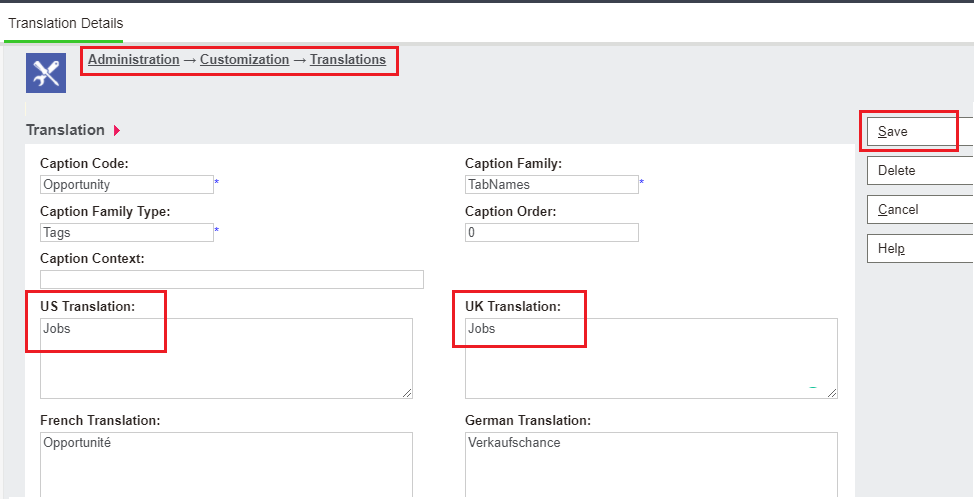Follow the Customization breadcrumb link
The height and width of the screenshot is (499, 974).
tap(244, 60)
